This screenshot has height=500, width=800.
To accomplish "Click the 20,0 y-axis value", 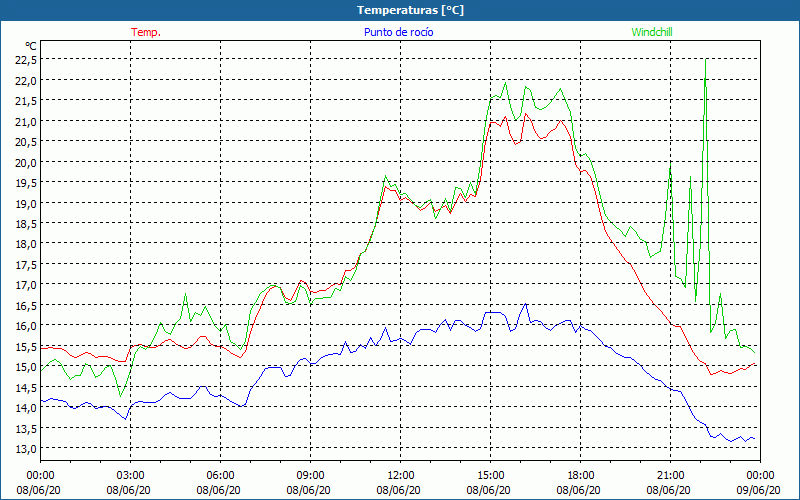I will tap(26, 162).
